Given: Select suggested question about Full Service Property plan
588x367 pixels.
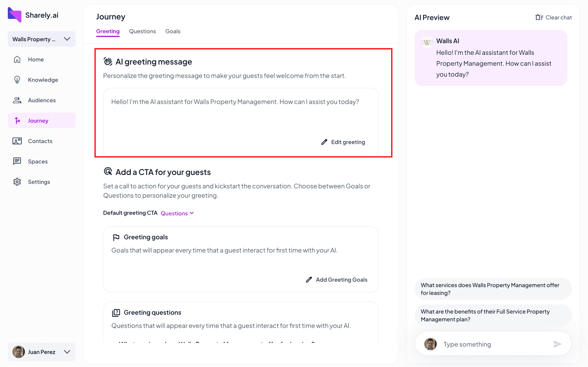Looking at the screenshot, I should [493, 315].
